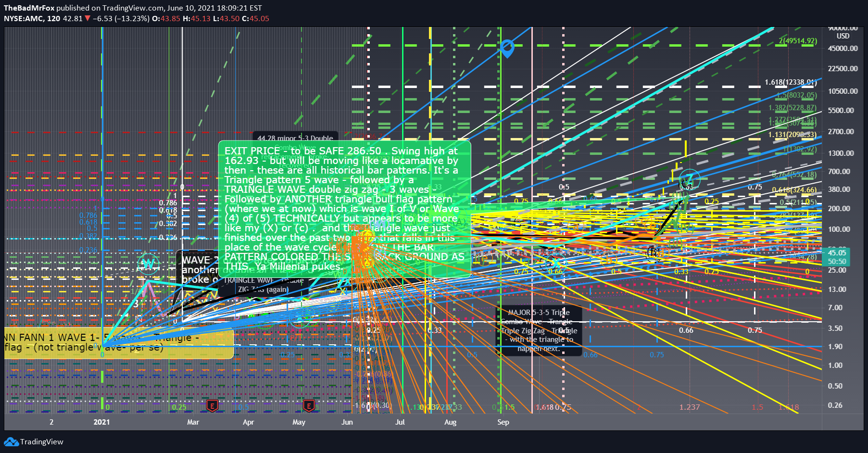
Task: Click the Apr label on time axis
Action: coord(248,422)
